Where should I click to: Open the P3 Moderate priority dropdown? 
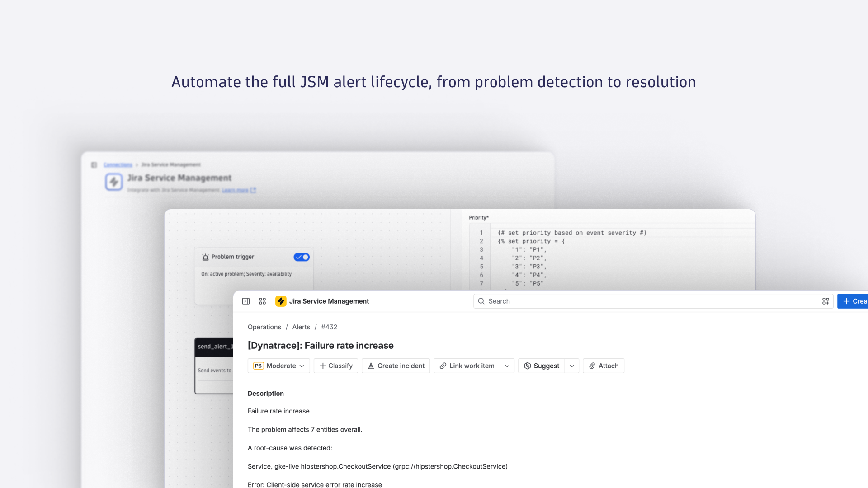click(x=278, y=366)
